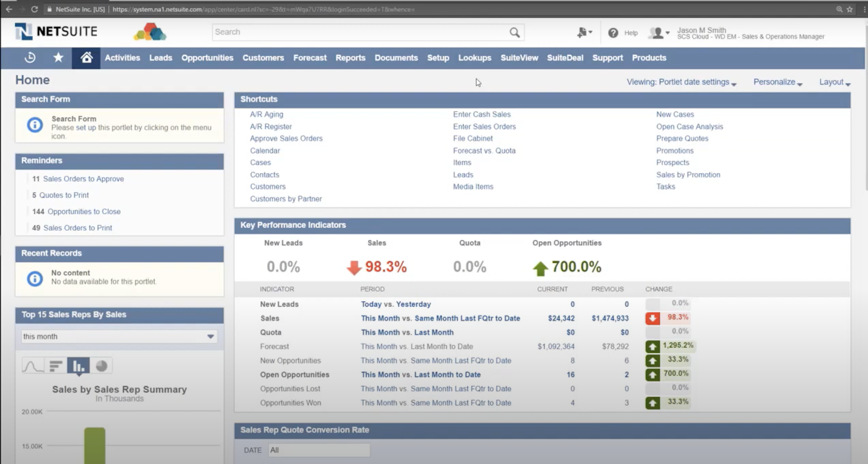Open the create-new quick add icon

click(584, 33)
